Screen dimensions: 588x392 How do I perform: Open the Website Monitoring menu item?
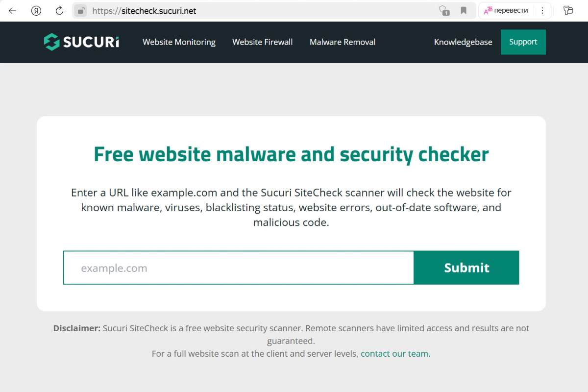click(179, 42)
